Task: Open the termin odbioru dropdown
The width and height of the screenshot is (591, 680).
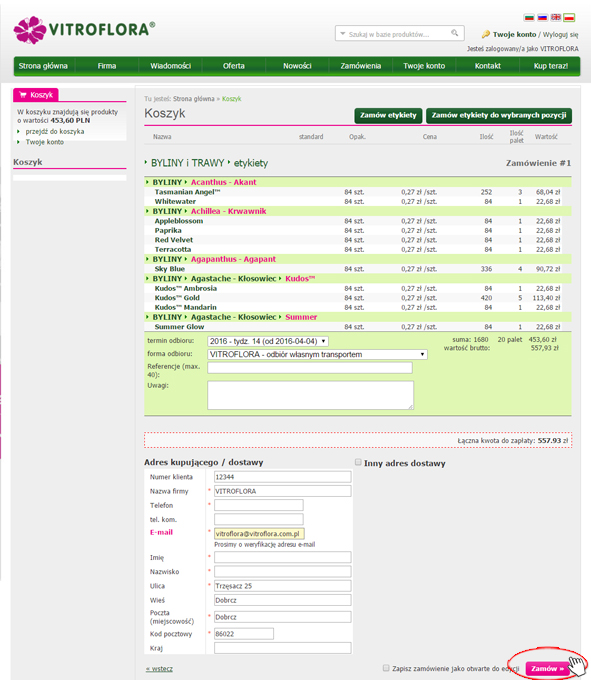Action: tap(268, 342)
